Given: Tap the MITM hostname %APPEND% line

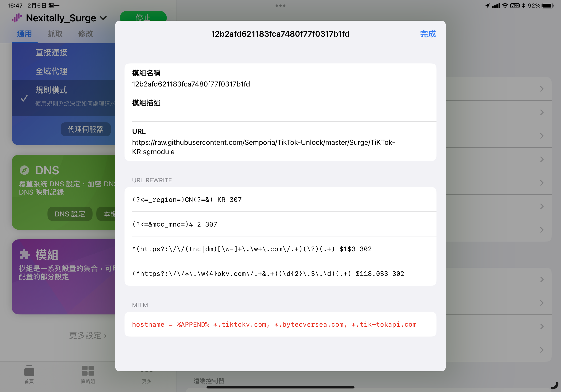Looking at the screenshot, I should (x=280, y=324).
